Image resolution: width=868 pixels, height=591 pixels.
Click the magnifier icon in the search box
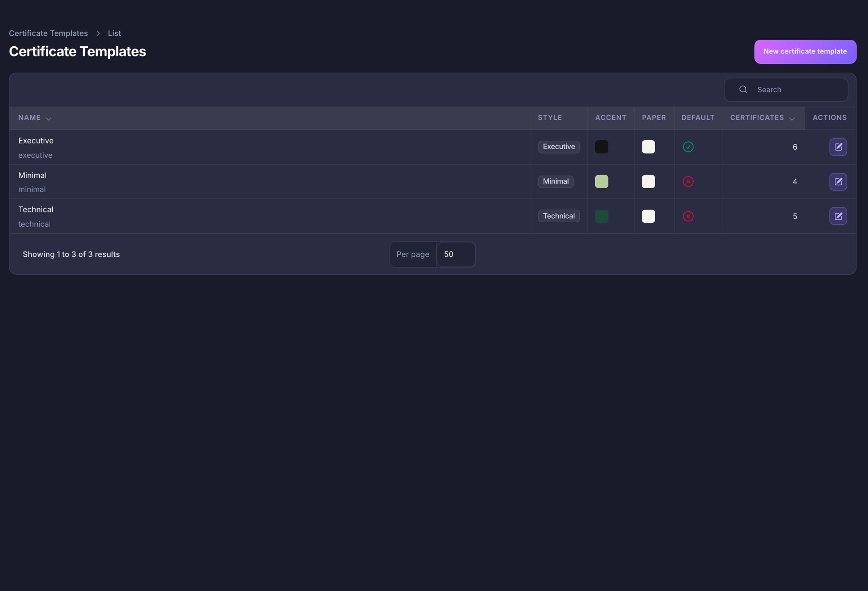coord(743,90)
